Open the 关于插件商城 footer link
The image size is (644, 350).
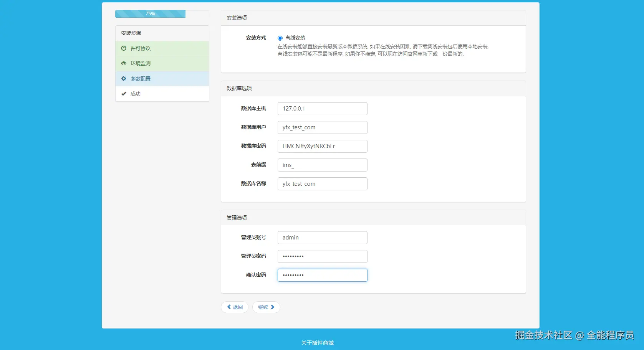pyautogui.click(x=318, y=343)
